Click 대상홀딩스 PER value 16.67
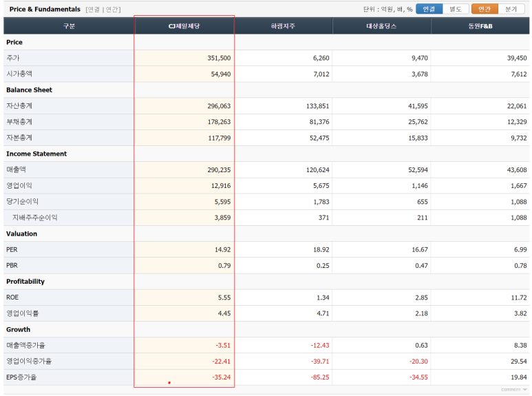 point(420,249)
